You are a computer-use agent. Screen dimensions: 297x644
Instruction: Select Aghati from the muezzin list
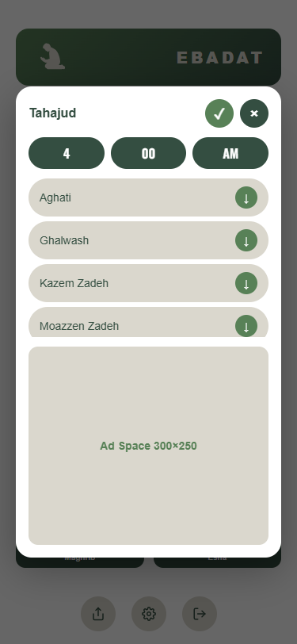(x=149, y=197)
